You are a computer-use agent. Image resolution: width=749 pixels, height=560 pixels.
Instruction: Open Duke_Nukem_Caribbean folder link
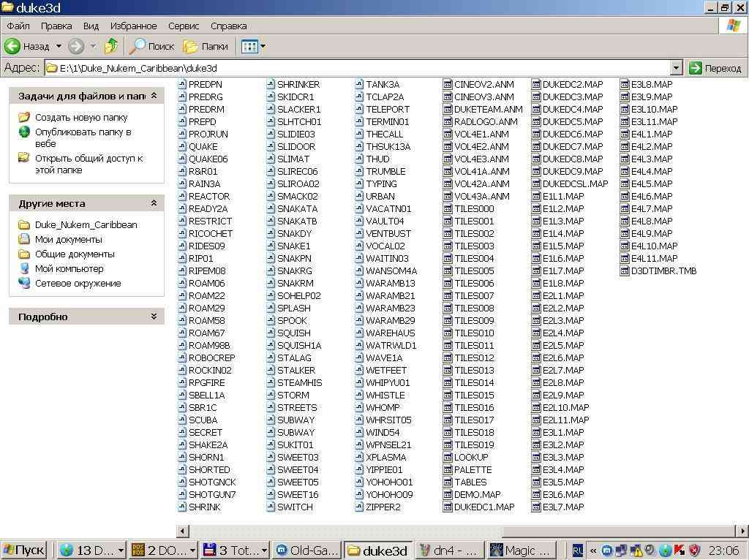86,224
